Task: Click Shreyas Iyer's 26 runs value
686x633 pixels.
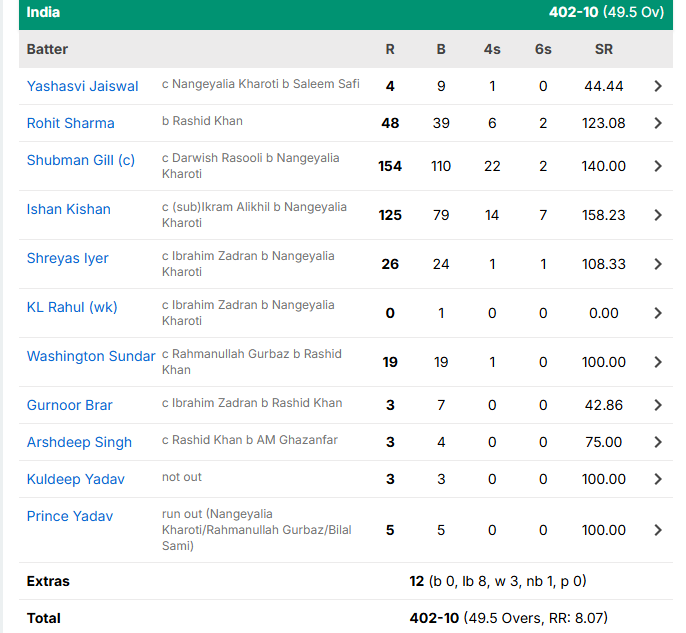Action: pos(390,264)
